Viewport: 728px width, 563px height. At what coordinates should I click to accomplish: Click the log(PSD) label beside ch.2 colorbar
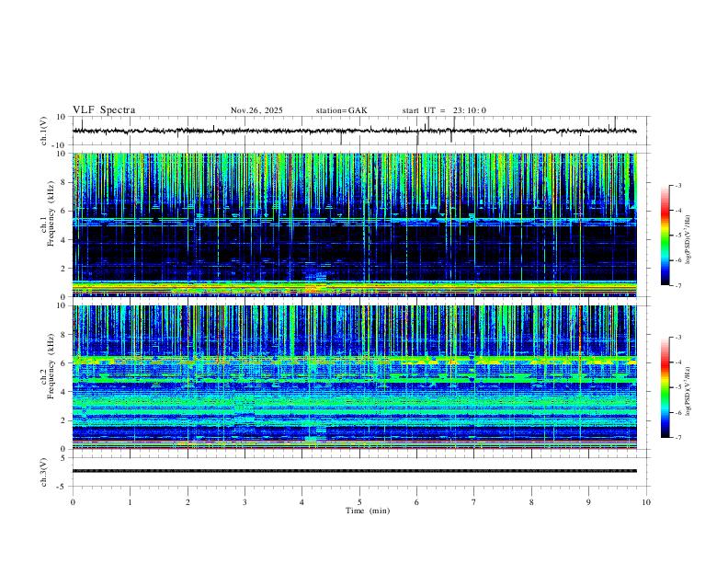688,392
